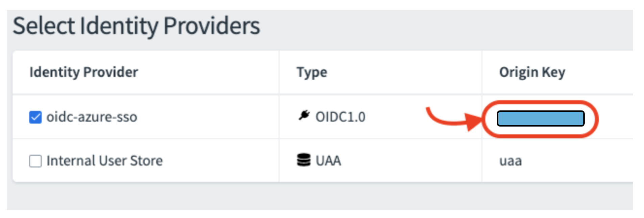This screenshot has height=218, width=644.
Task: Click the Origin Key column header
Action: (x=532, y=72)
